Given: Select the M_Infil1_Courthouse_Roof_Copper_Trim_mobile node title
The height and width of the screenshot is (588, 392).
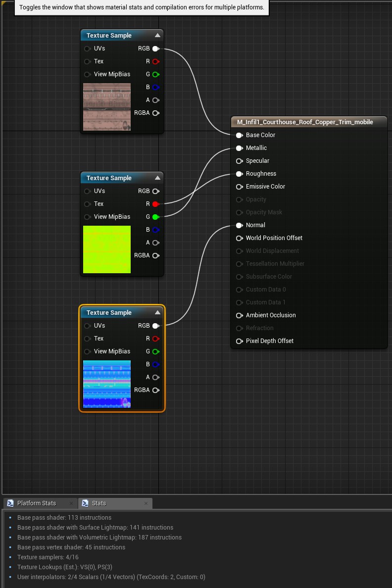Looking at the screenshot, I should pos(305,122).
